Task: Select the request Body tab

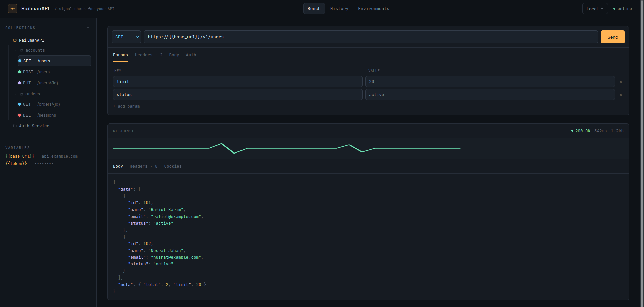Action: (174, 55)
